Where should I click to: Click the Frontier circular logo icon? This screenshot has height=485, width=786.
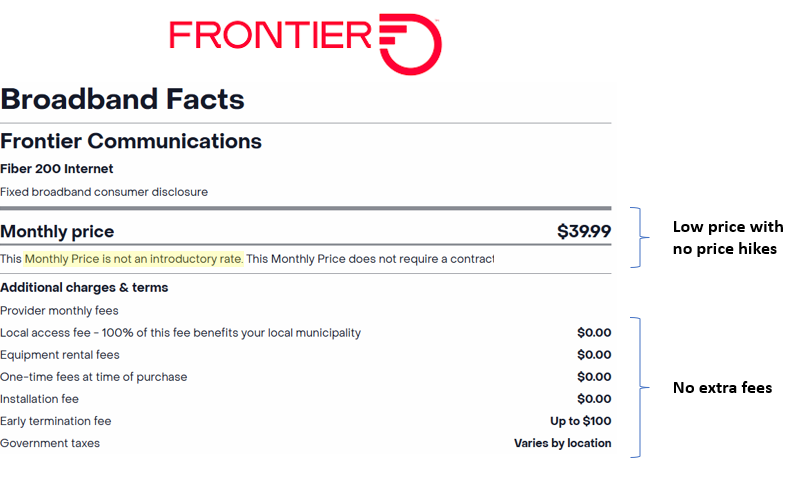[410, 44]
